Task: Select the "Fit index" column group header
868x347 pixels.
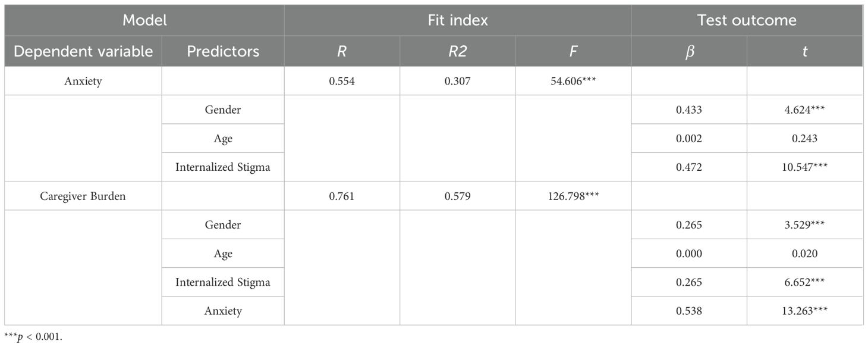Action: pos(457,20)
